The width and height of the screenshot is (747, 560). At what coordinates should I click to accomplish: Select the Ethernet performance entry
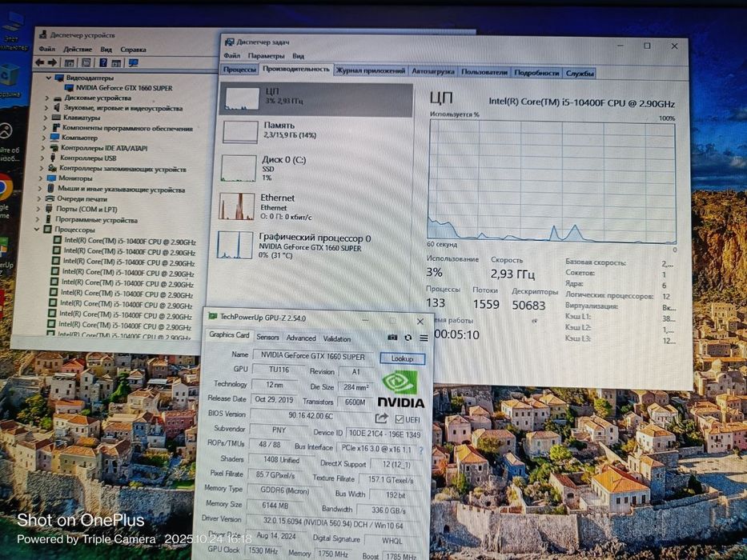pyautogui.click(x=315, y=206)
